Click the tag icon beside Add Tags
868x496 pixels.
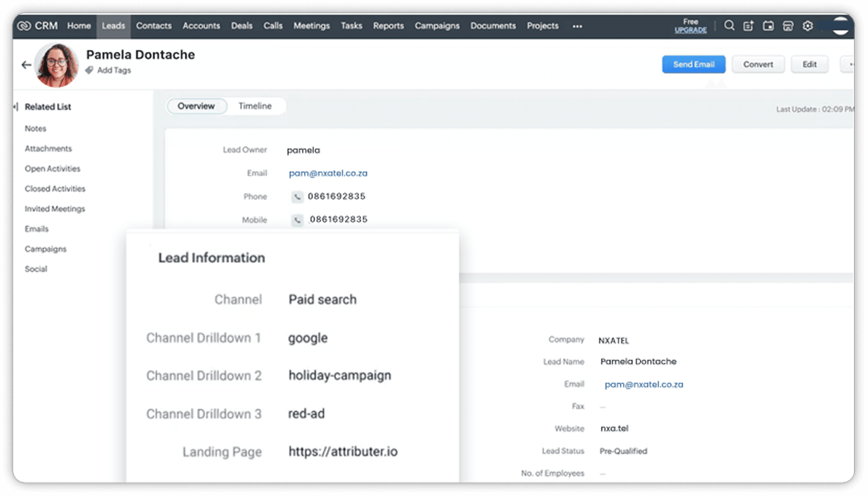point(90,70)
